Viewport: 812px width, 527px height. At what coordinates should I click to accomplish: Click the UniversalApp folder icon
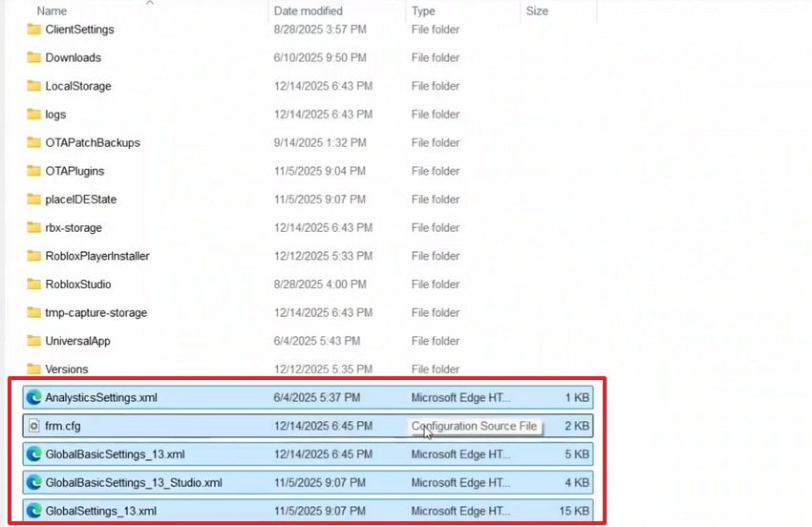pyautogui.click(x=33, y=341)
